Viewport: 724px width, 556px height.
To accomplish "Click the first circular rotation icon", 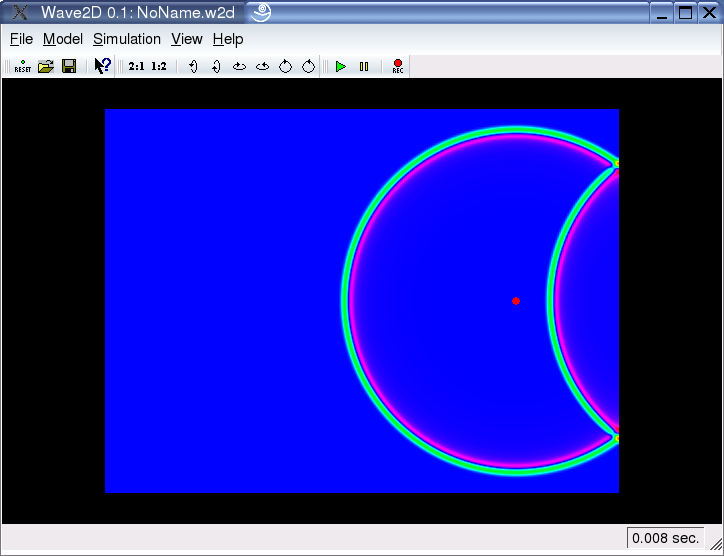I will 285,66.
